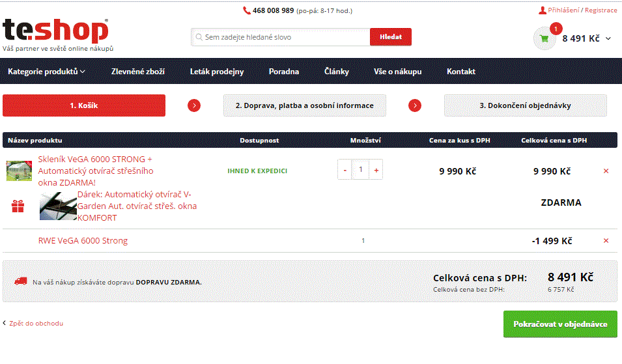Click the -1 499 Kč discount amount

point(552,241)
